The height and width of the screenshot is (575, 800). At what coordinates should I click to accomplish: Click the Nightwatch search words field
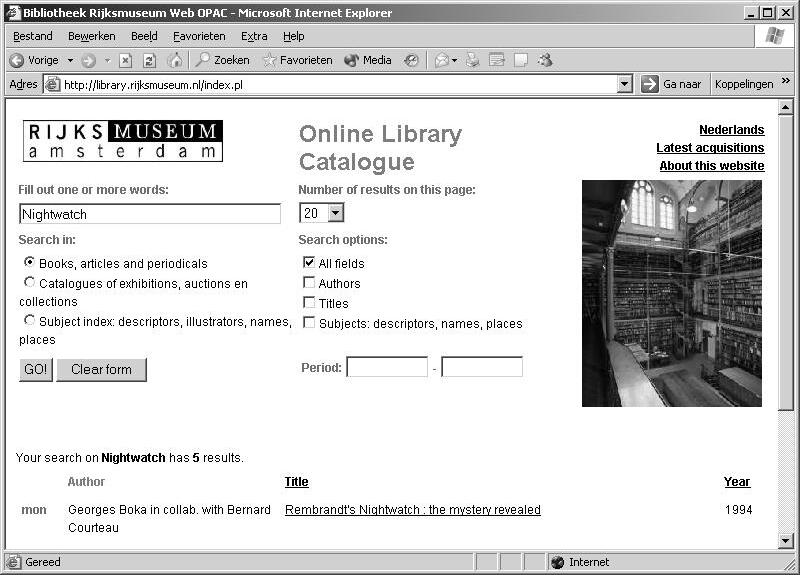[150, 214]
